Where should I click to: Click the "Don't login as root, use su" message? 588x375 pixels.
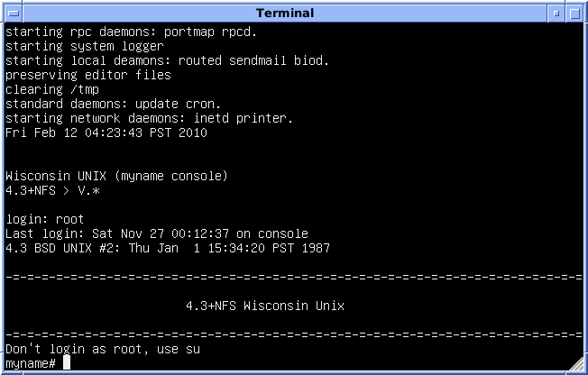(103, 349)
